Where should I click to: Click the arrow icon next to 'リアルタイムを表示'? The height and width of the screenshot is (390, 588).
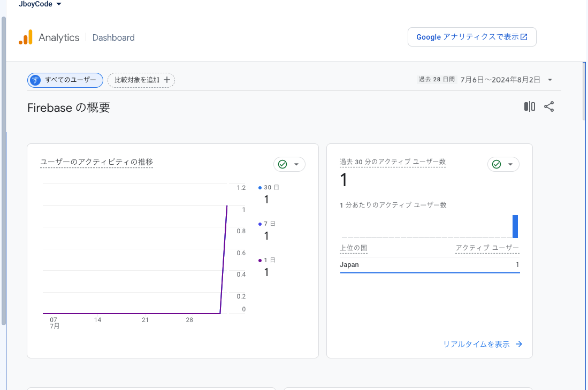click(x=519, y=344)
